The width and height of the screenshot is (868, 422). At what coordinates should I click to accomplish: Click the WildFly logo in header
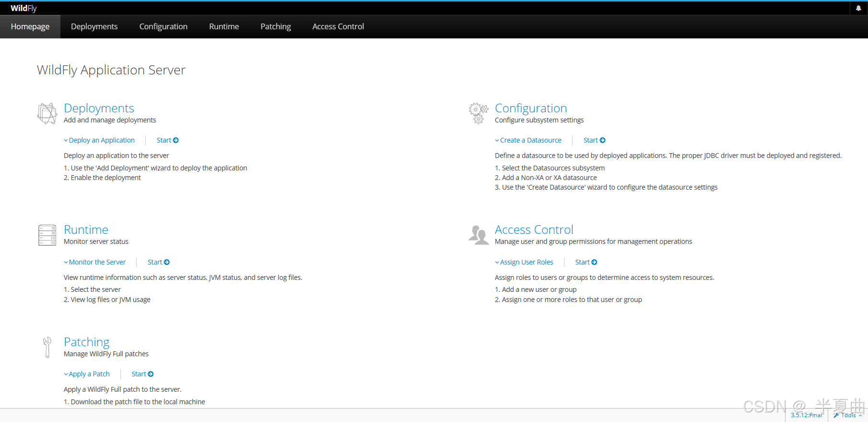(23, 8)
